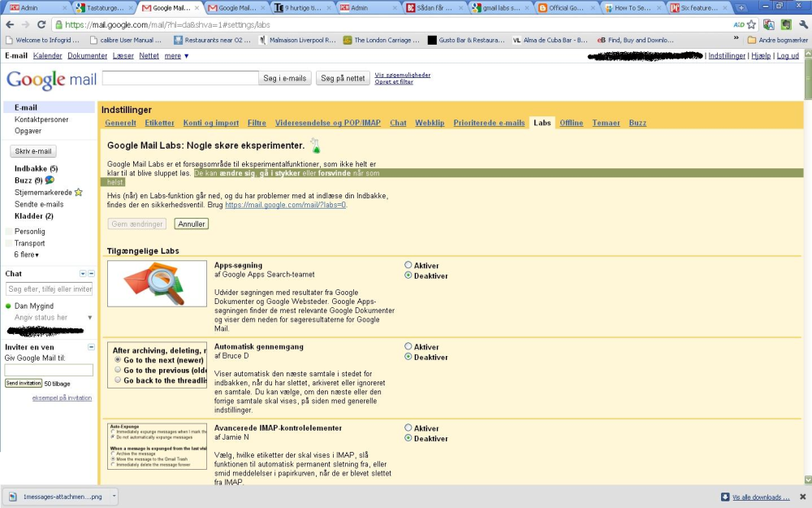Switch to the Temaer tab
This screenshot has height=508, width=812.
click(x=606, y=123)
